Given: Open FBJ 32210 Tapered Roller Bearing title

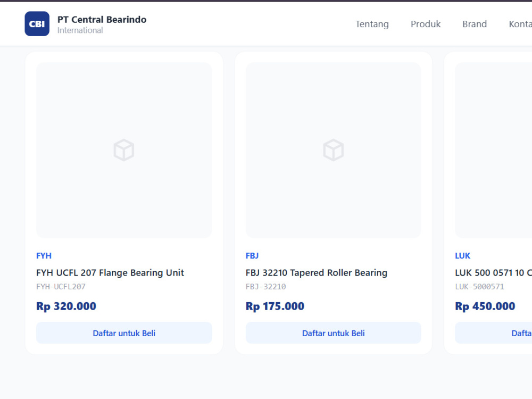Looking at the screenshot, I should [316, 273].
